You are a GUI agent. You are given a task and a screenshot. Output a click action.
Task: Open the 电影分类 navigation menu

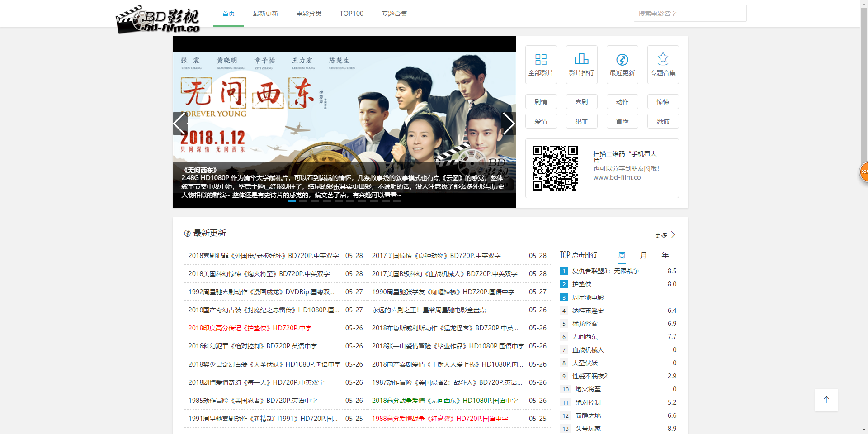point(309,14)
